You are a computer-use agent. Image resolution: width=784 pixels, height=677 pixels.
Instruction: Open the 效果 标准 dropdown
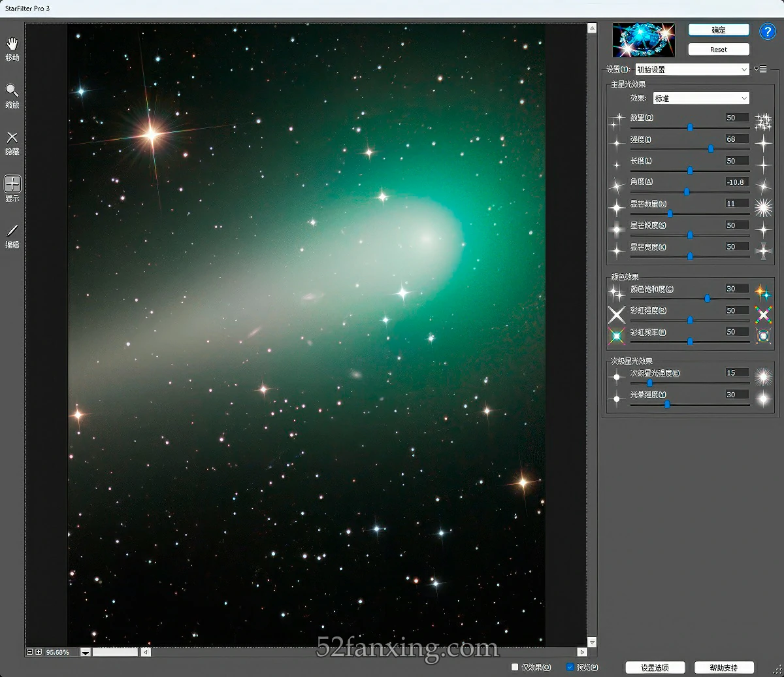[701, 98]
